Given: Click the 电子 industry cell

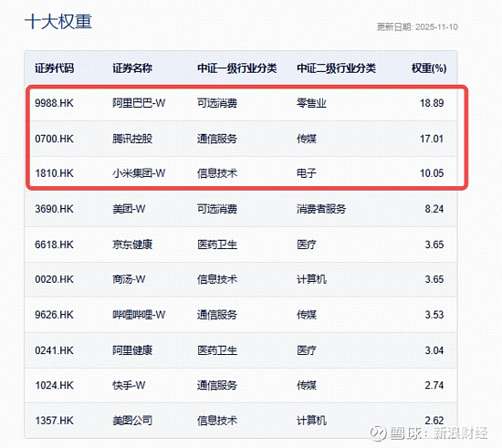Looking at the screenshot, I should pos(307,173).
